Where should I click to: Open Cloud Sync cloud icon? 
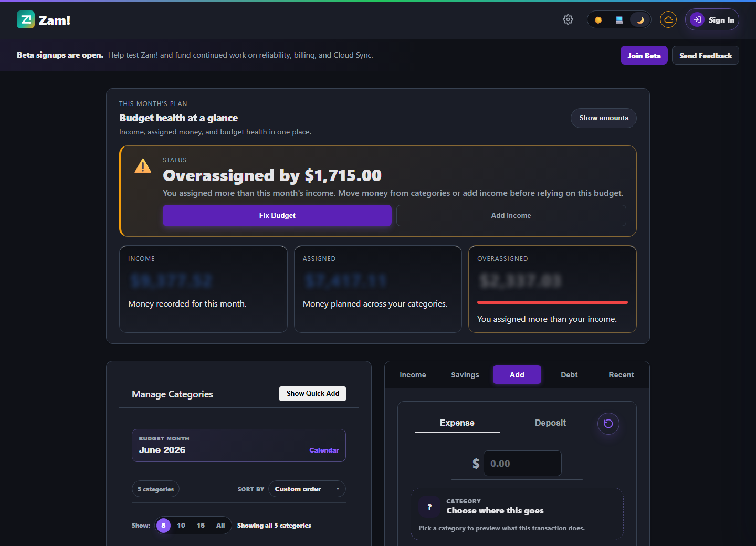pyautogui.click(x=668, y=20)
